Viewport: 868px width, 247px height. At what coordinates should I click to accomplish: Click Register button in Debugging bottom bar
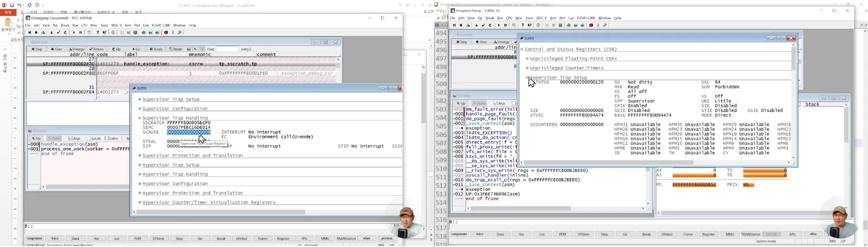(x=283, y=238)
